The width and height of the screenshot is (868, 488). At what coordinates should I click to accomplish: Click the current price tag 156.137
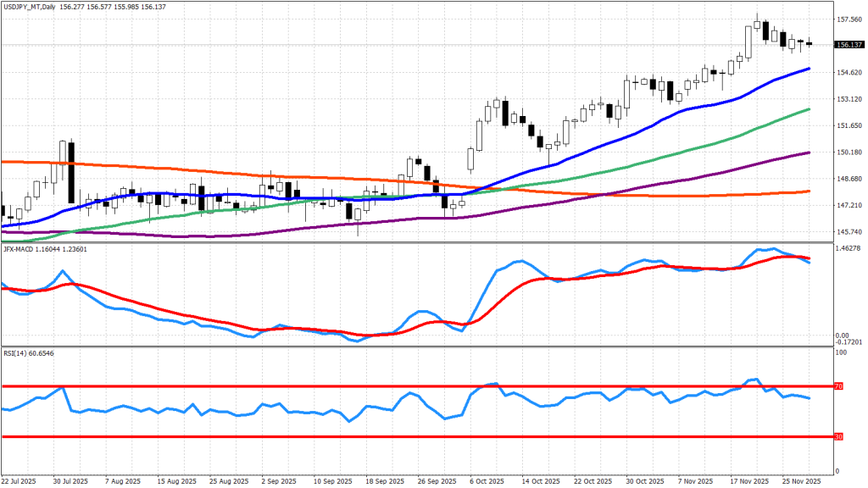pyautogui.click(x=849, y=45)
